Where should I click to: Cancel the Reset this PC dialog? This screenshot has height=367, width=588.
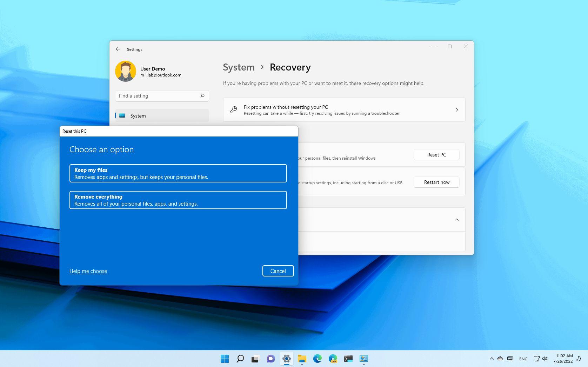278,271
